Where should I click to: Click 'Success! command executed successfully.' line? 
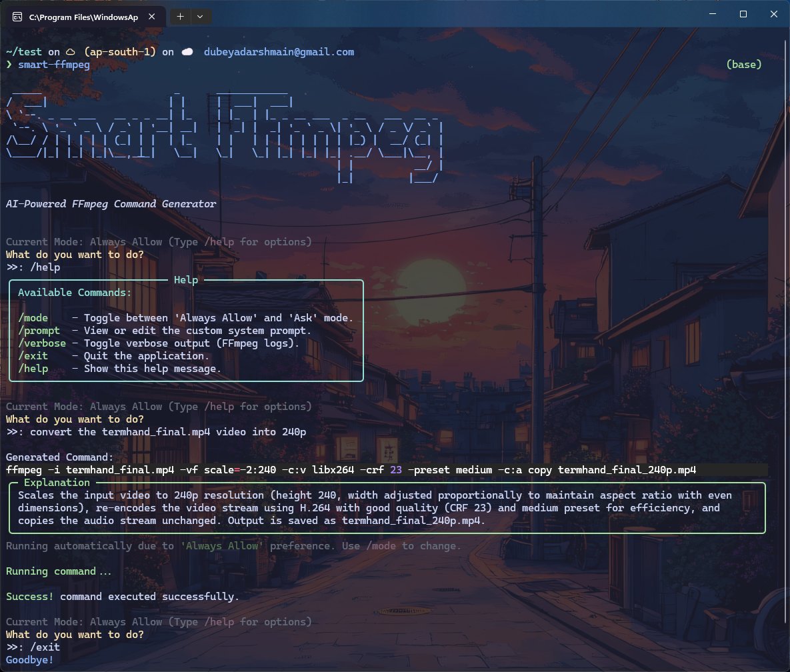[123, 597]
